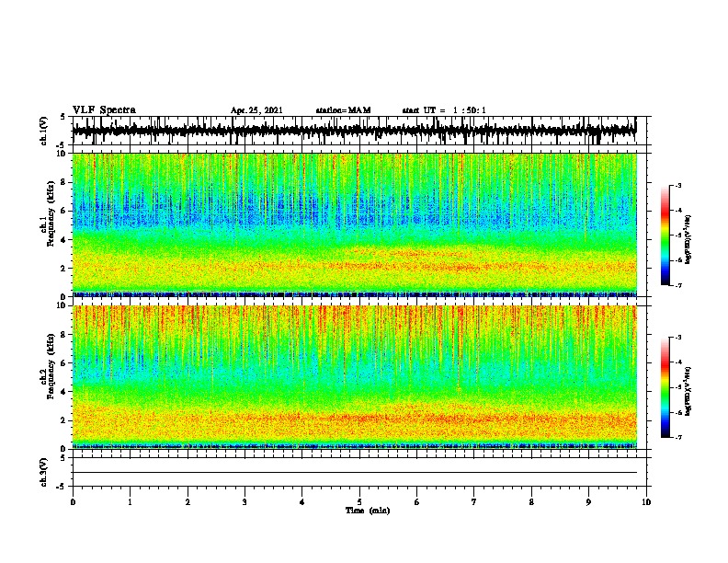Click time axis tick label "9"

[588, 502]
